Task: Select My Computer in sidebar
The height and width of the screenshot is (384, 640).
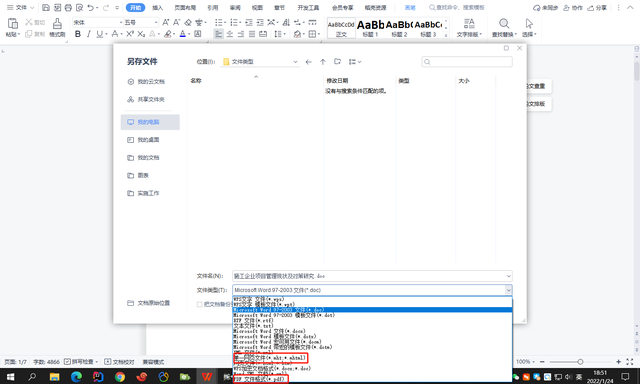Action: click(x=150, y=122)
